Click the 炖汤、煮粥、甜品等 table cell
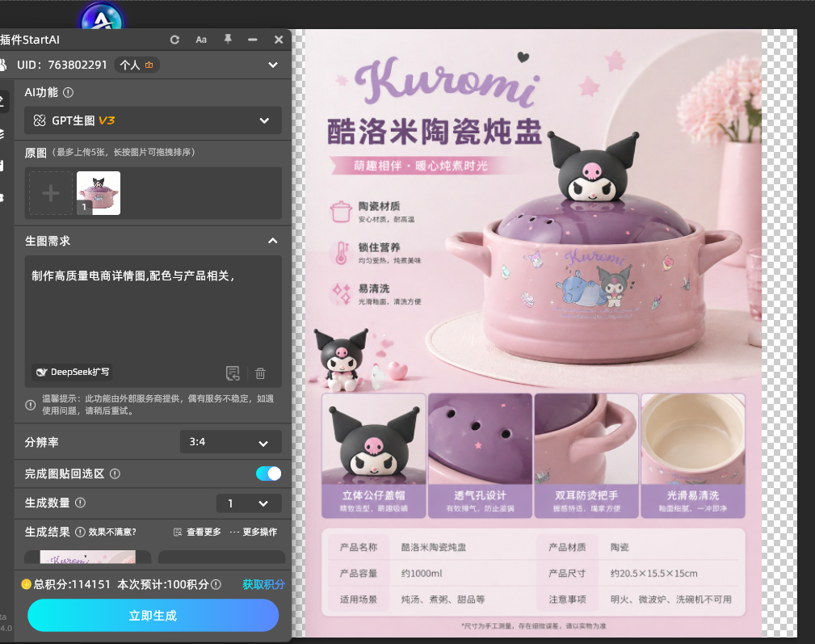 click(443, 600)
